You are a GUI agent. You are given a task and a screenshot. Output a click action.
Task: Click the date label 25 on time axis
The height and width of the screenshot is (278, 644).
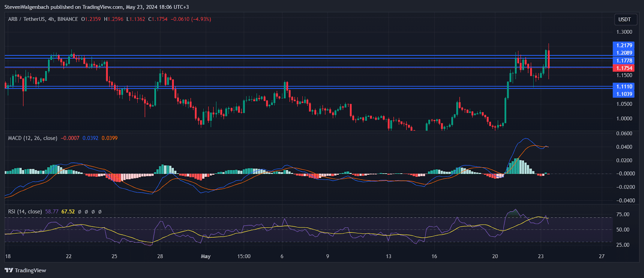coord(114,256)
